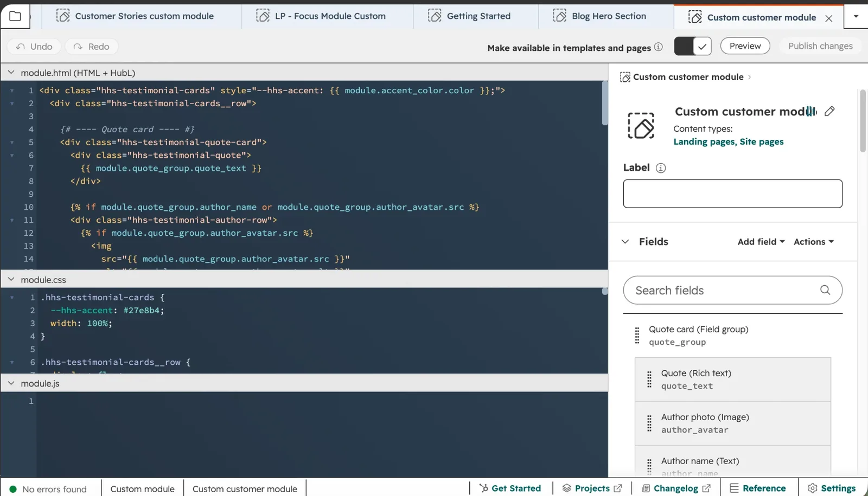Fold code at line 1 in module.html
Screen dimensions: 868x496
(12, 91)
